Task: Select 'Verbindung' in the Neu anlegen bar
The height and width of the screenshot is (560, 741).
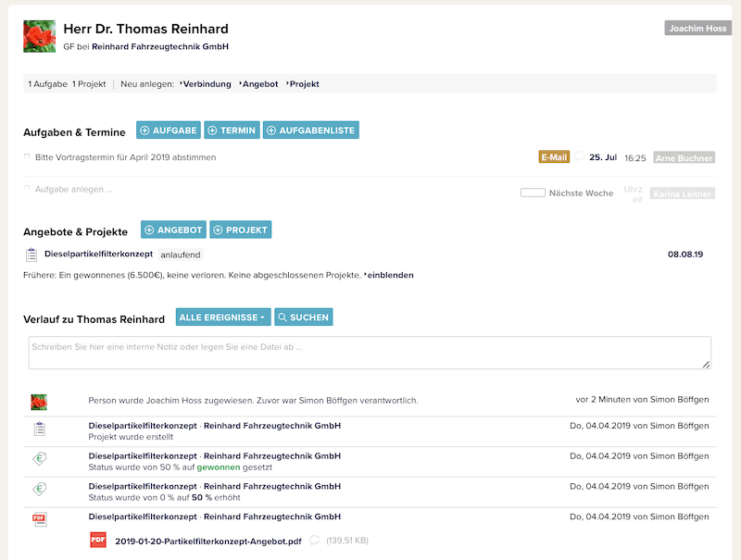Action: click(x=207, y=84)
